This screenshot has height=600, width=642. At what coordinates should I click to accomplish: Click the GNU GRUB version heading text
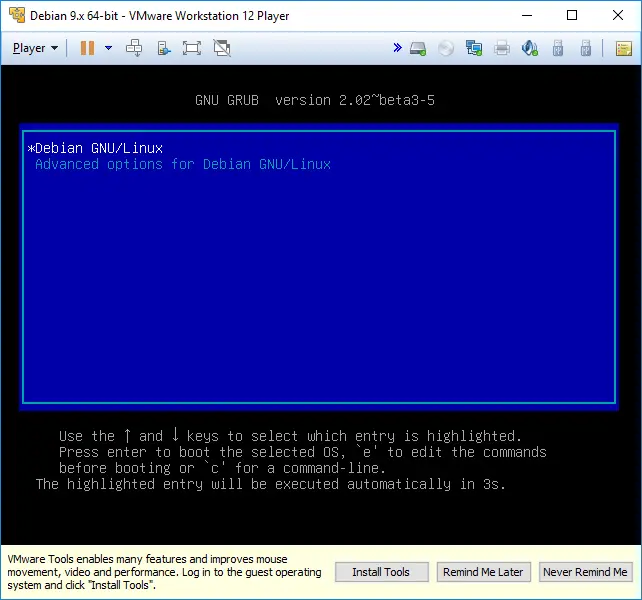[x=315, y=100]
